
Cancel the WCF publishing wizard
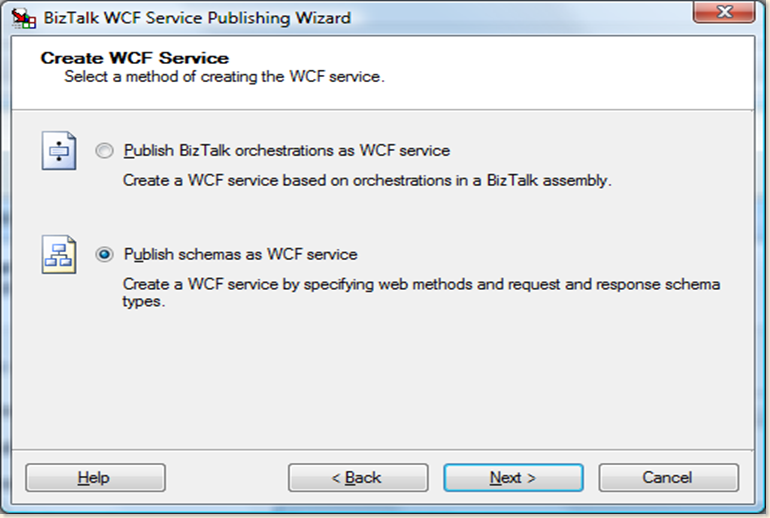tap(668, 478)
